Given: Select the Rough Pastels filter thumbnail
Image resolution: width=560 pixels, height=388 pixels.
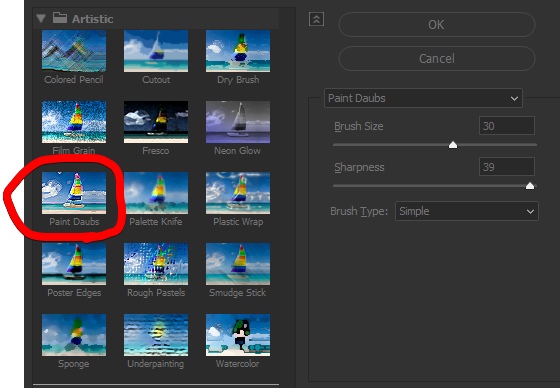Looking at the screenshot, I should tap(156, 264).
